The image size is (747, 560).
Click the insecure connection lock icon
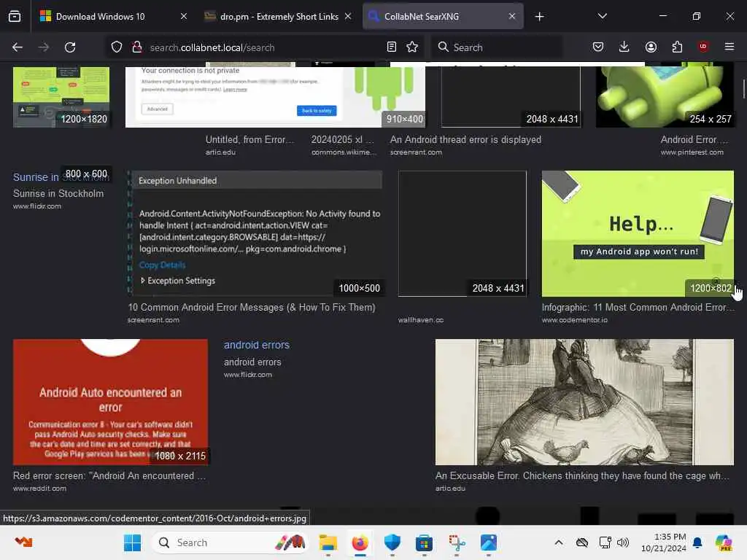pos(137,47)
